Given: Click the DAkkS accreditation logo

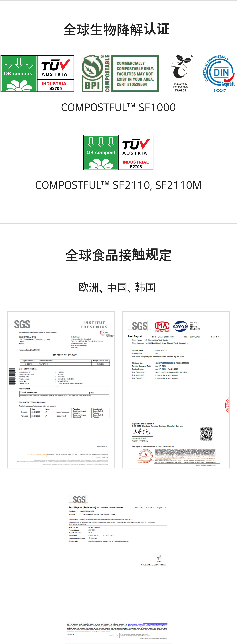Looking at the screenshot, I should click(x=107, y=333).
